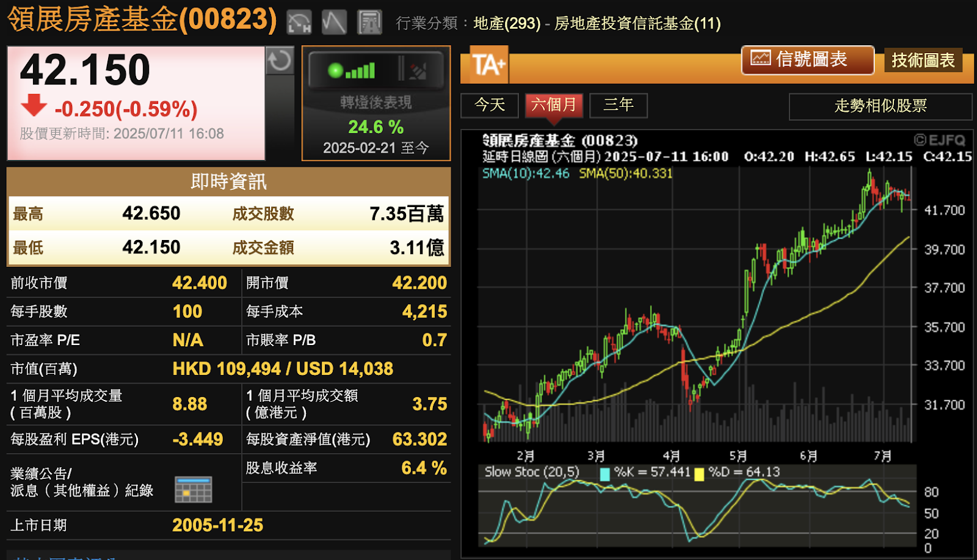Image resolution: width=977 pixels, height=560 pixels.
Task: Click SMA(50):40.331 legend on chart
Action: [x=626, y=173]
